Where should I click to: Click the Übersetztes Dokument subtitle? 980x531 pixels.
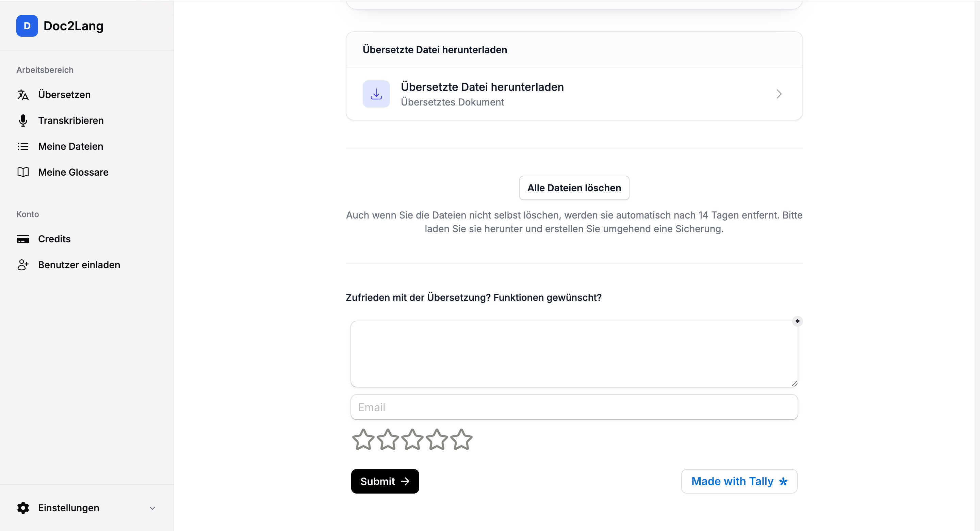(452, 102)
